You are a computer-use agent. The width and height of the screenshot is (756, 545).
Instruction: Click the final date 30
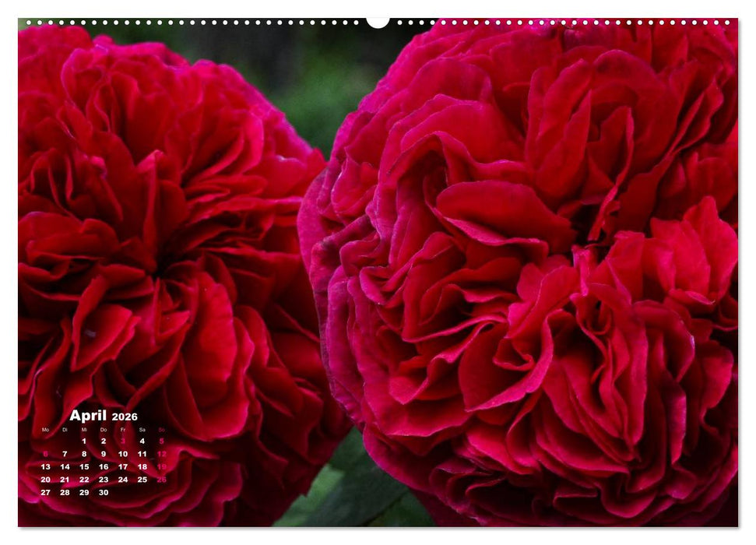(x=104, y=493)
